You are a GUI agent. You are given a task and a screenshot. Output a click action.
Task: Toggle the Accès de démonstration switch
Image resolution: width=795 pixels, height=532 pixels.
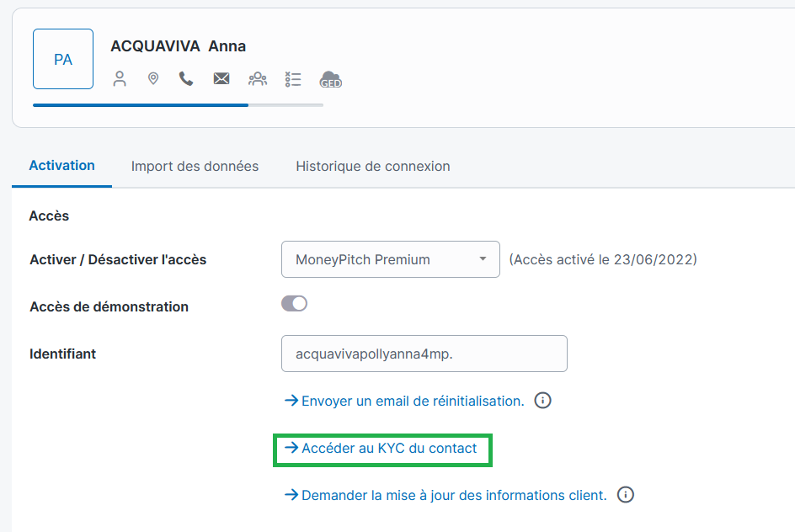[294, 304]
